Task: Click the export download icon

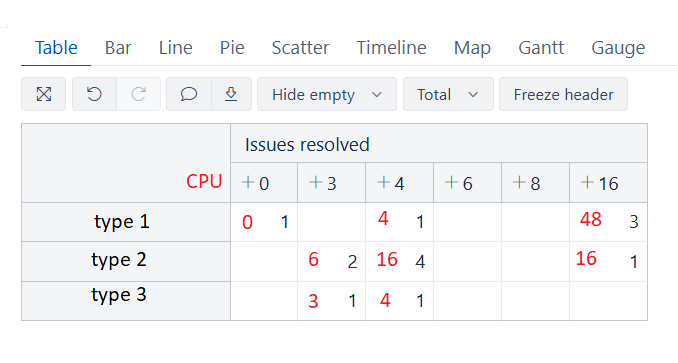Action: tap(231, 94)
